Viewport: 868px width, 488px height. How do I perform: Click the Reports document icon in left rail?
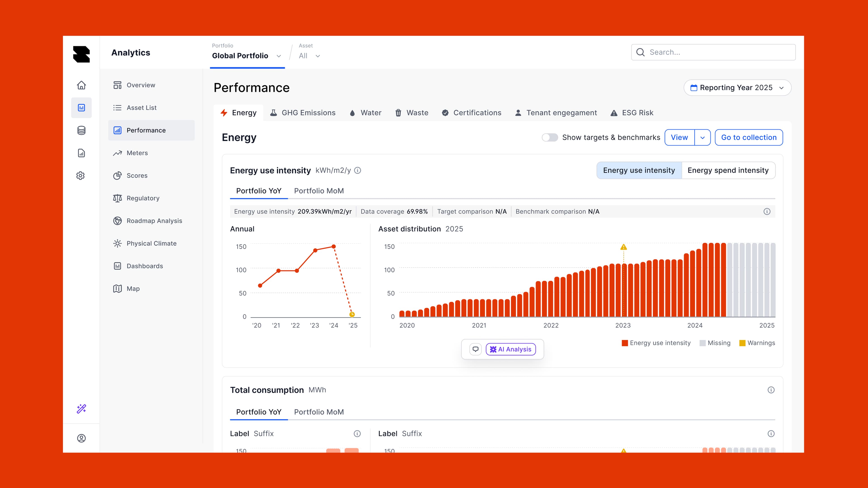coord(81,153)
